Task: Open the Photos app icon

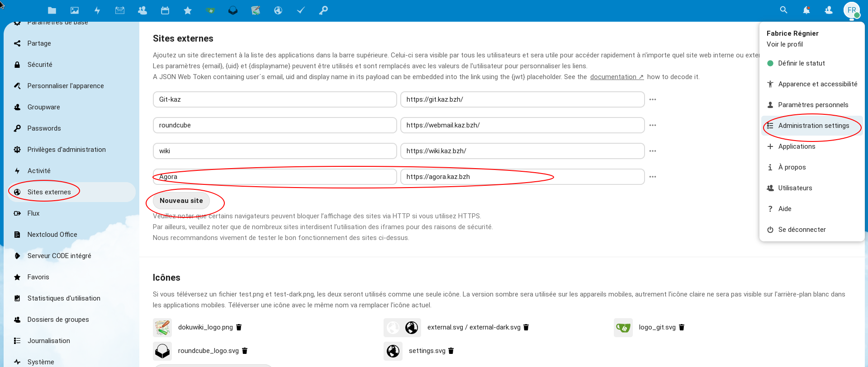Action: 75,10
